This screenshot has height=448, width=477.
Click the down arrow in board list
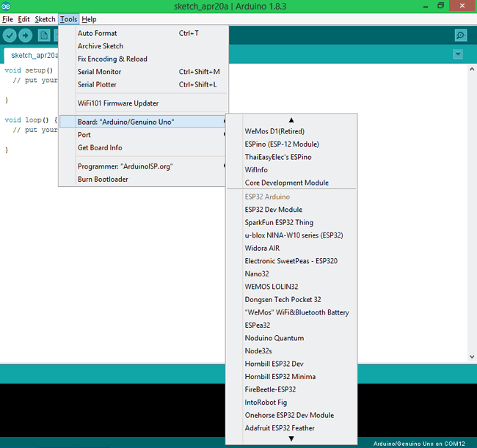pos(291,438)
